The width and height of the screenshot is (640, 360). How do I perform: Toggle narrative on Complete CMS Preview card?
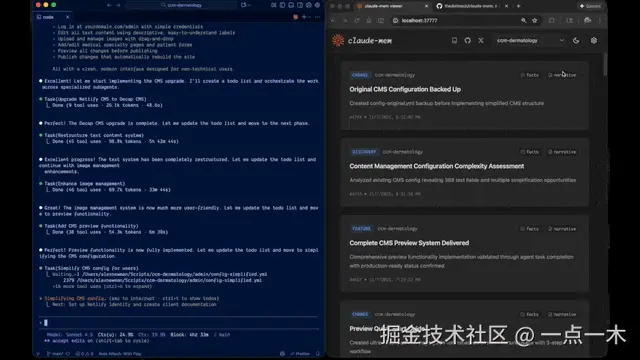click(562, 229)
